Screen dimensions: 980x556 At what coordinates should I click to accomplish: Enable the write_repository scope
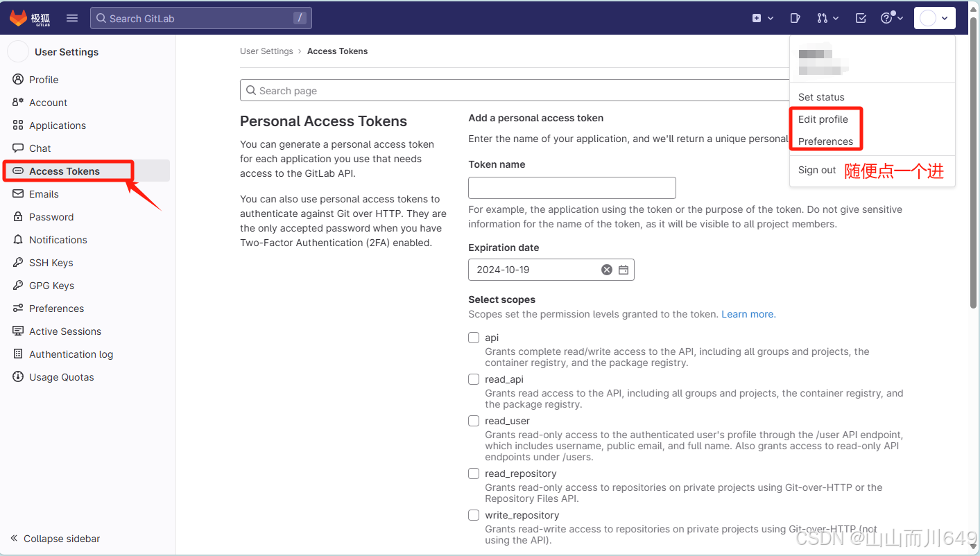474,515
